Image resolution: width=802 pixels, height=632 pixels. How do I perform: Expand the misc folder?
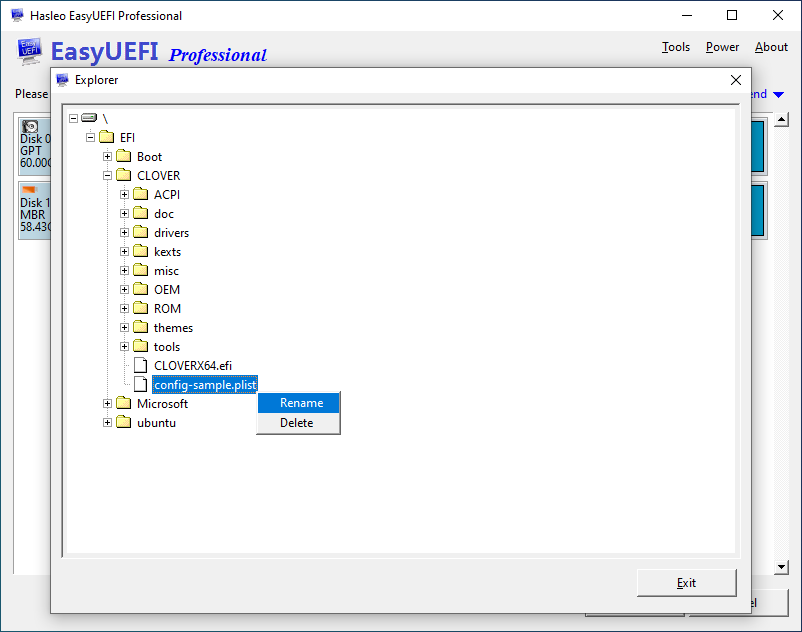[x=124, y=270]
